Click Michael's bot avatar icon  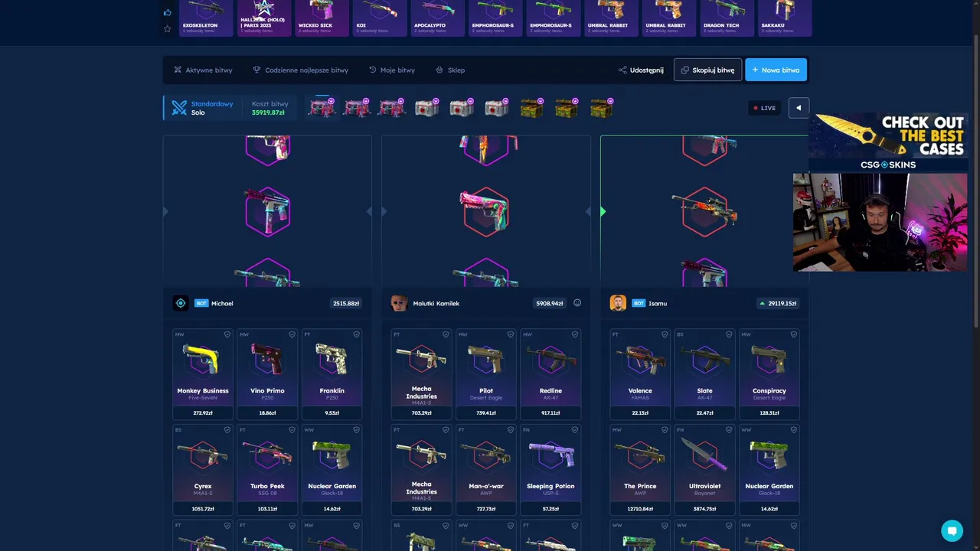tap(181, 303)
